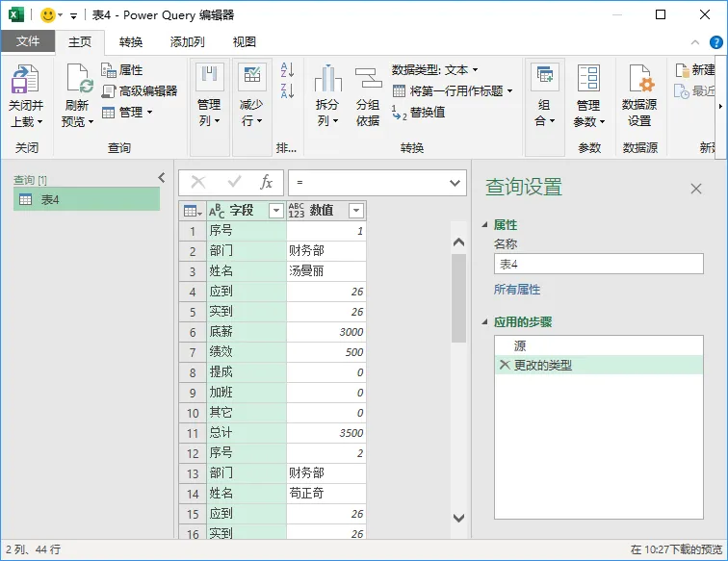The width and height of the screenshot is (728, 561).
Task: Click the query name input field
Action: pyautogui.click(x=598, y=264)
